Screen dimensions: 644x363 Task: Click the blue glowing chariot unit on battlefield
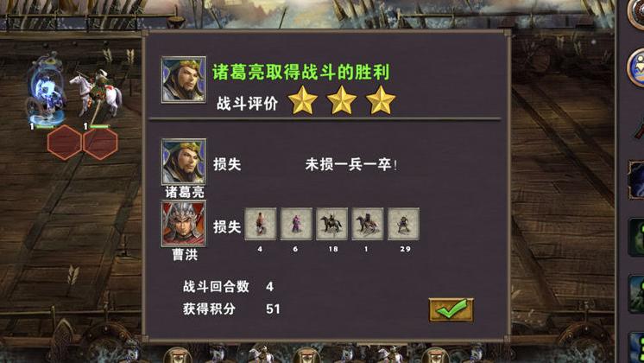tap(45, 88)
